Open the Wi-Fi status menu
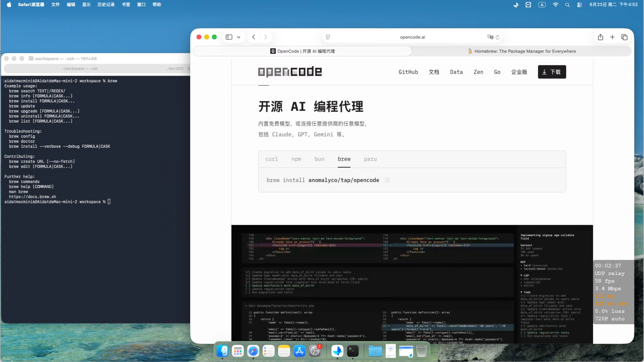The width and height of the screenshot is (644, 362). pos(556,5)
